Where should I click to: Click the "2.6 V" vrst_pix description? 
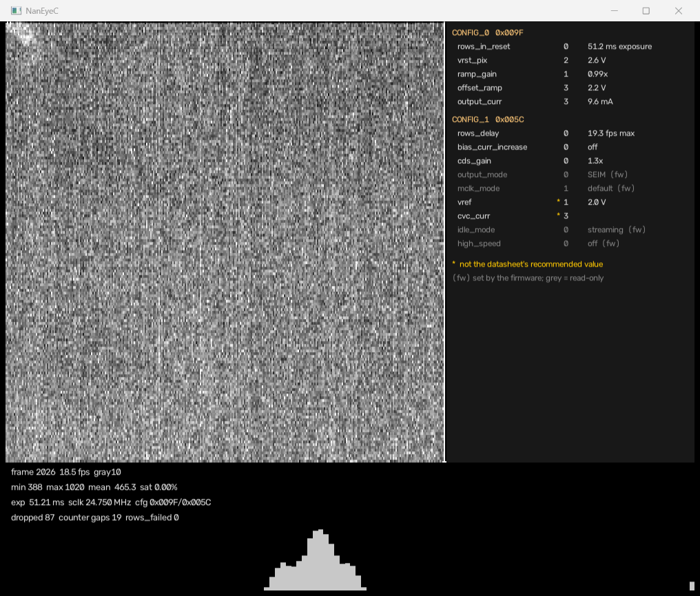(597, 60)
